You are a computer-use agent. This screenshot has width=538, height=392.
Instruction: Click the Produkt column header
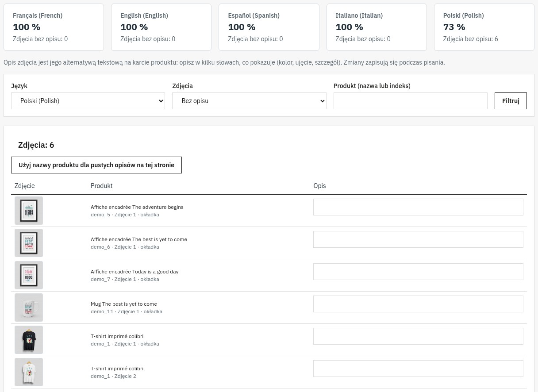[102, 186]
